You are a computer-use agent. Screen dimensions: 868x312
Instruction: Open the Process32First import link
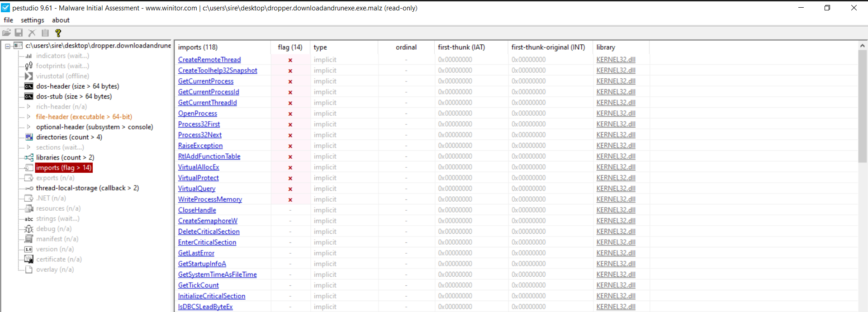pos(199,124)
